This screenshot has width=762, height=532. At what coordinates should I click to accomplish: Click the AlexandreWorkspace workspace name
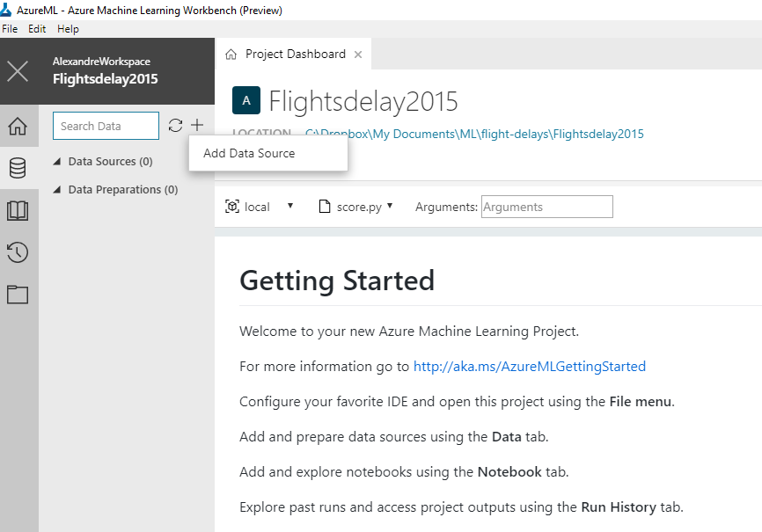pyautogui.click(x=101, y=62)
